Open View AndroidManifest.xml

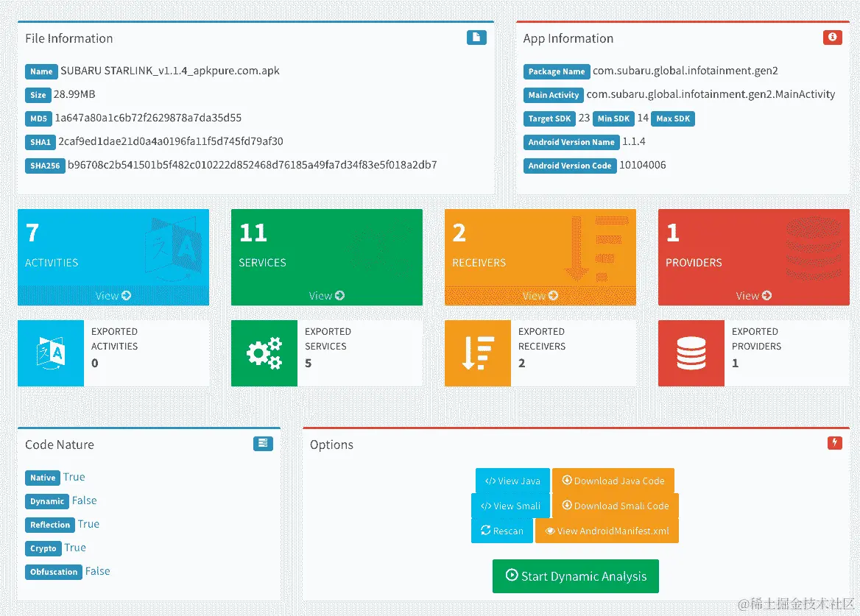(x=607, y=531)
